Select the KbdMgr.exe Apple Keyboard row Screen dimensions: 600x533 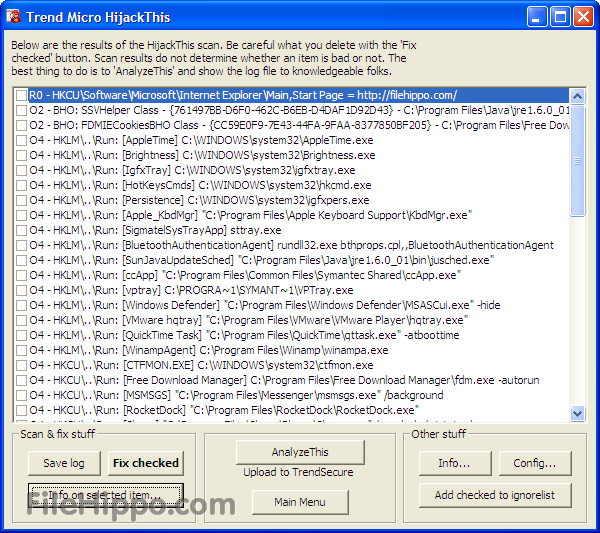(251, 215)
